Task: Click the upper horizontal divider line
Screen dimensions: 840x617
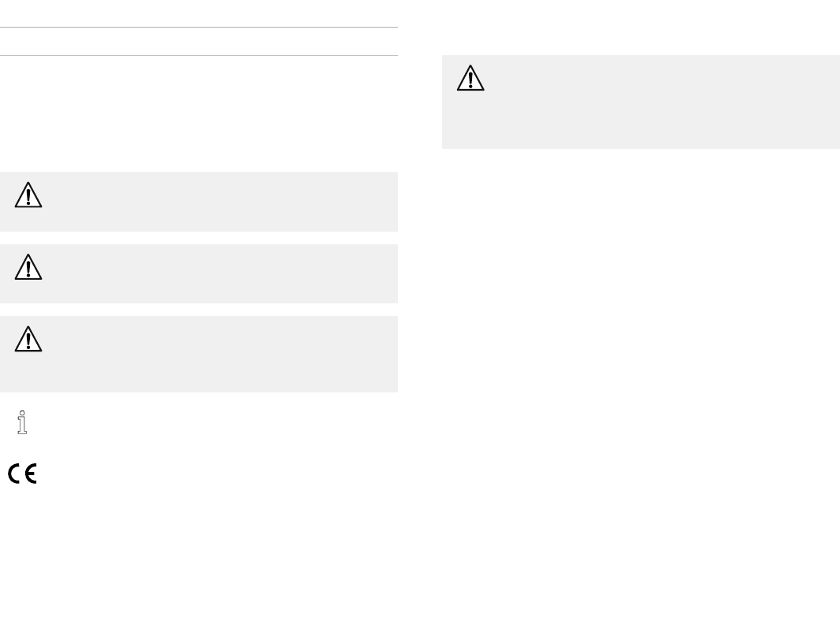Action: click(197, 28)
